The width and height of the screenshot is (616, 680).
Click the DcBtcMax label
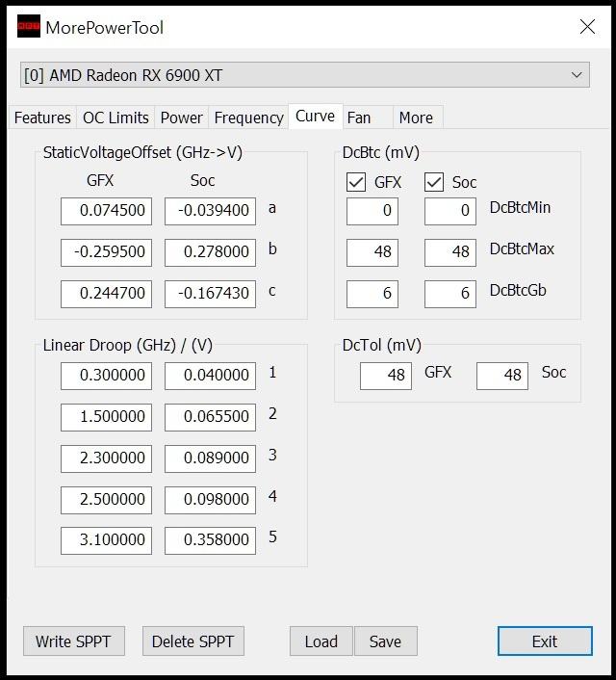pos(522,248)
